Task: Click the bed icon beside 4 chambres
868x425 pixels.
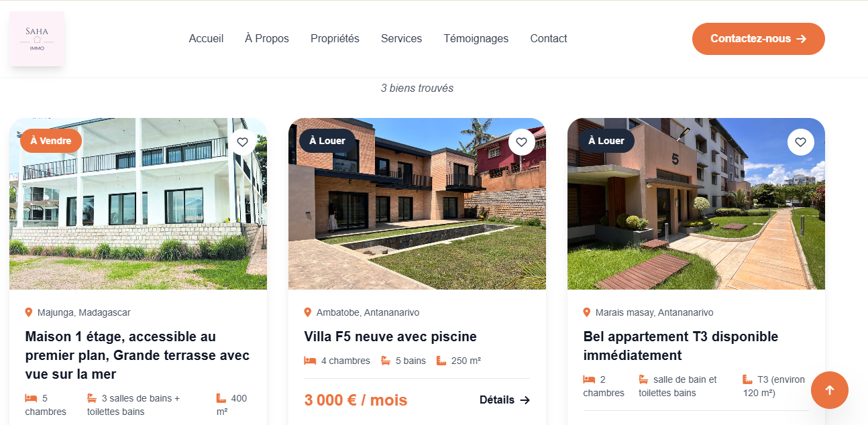Action: click(310, 361)
